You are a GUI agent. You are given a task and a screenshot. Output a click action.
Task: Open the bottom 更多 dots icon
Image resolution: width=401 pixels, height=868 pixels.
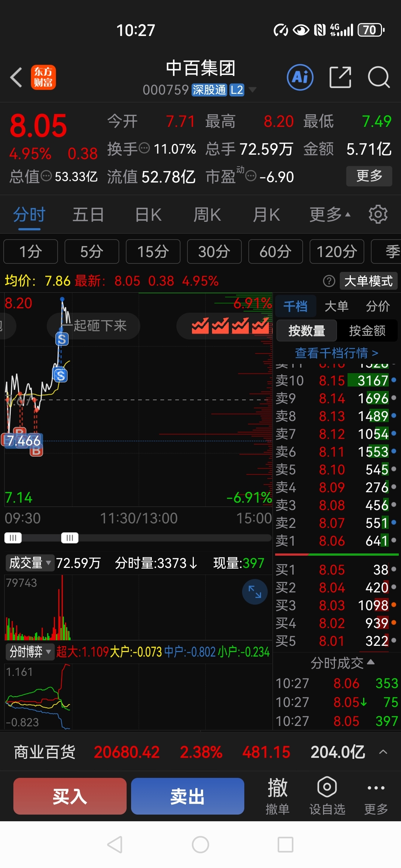pyautogui.click(x=376, y=796)
